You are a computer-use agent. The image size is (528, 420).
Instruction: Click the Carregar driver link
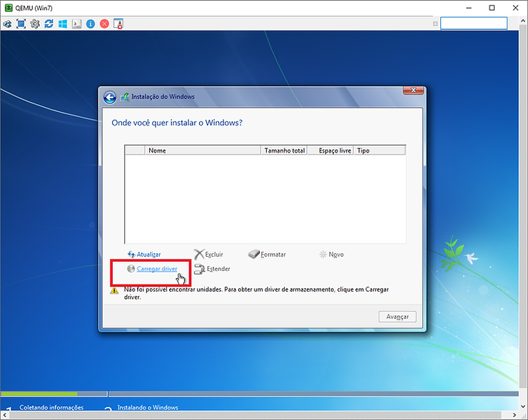coord(157,269)
